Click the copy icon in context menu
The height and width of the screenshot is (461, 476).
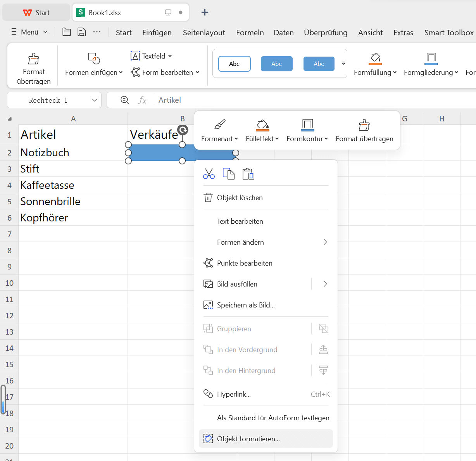click(x=228, y=174)
